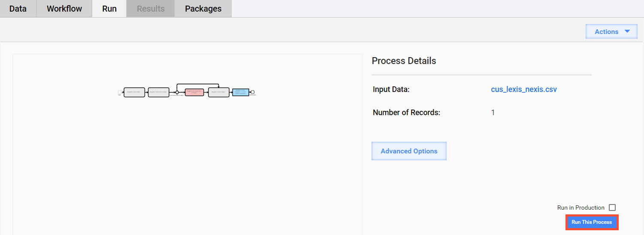Click the diamond decision gateway
Screen dimensions: 644x235
tap(177, 92)
